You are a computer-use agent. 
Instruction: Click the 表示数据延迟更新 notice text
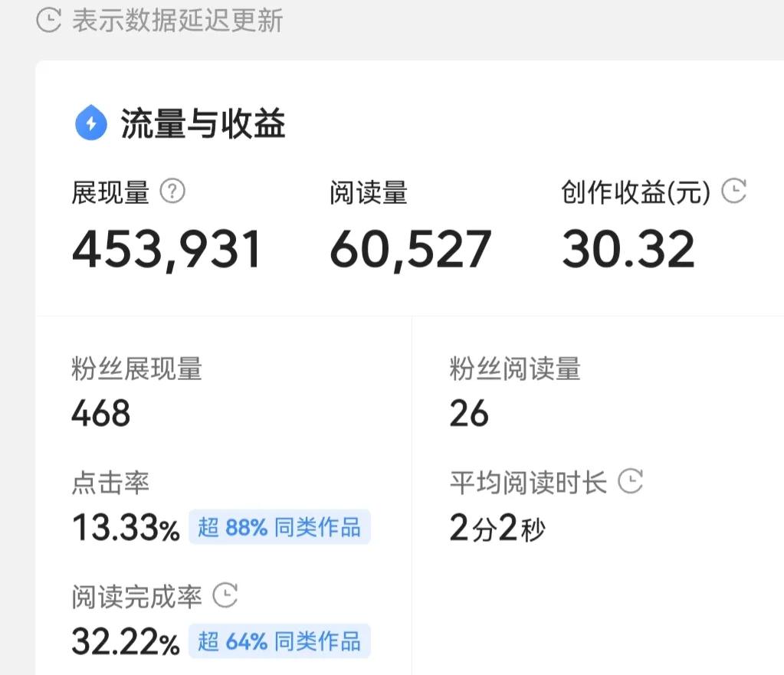point(175,20)
